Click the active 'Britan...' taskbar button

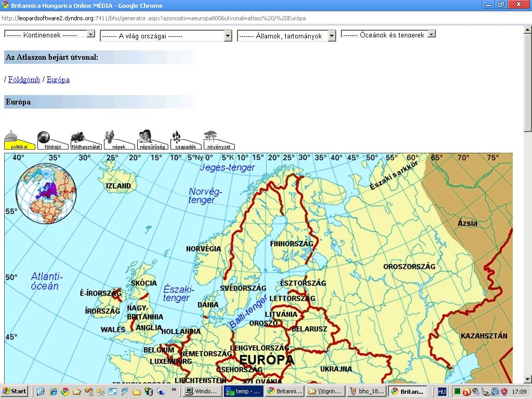point(408,391)
